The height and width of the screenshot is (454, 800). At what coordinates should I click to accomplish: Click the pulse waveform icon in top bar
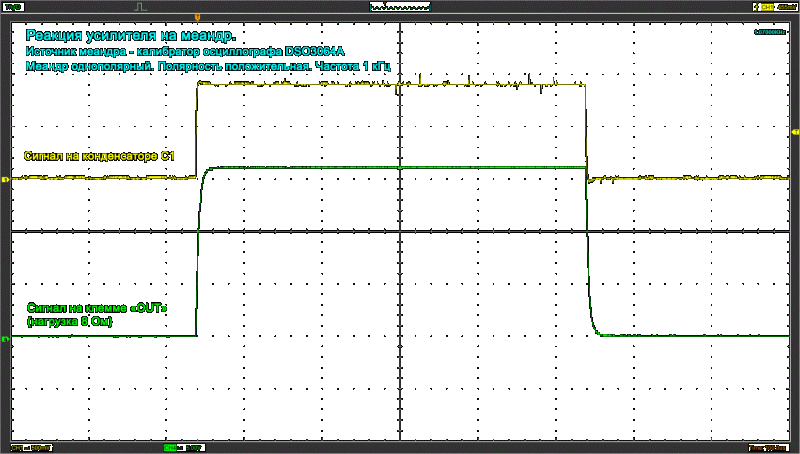pos(140,6)
